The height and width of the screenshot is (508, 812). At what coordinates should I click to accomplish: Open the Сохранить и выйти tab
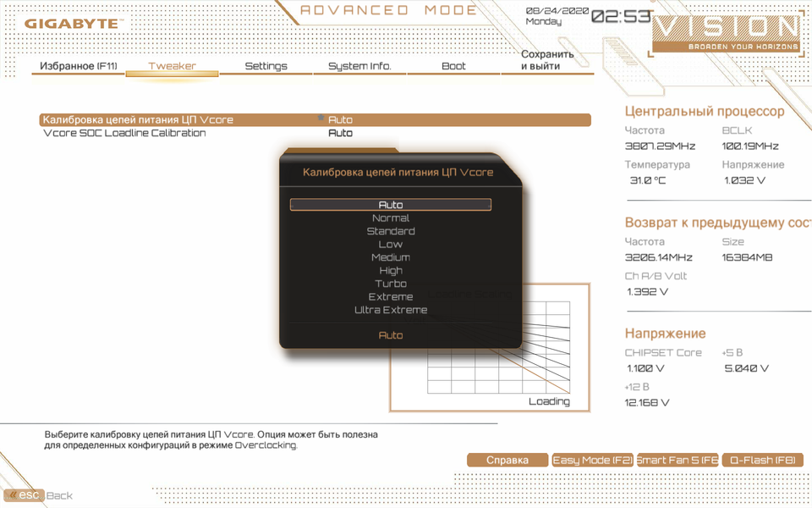tap(547, 59)
